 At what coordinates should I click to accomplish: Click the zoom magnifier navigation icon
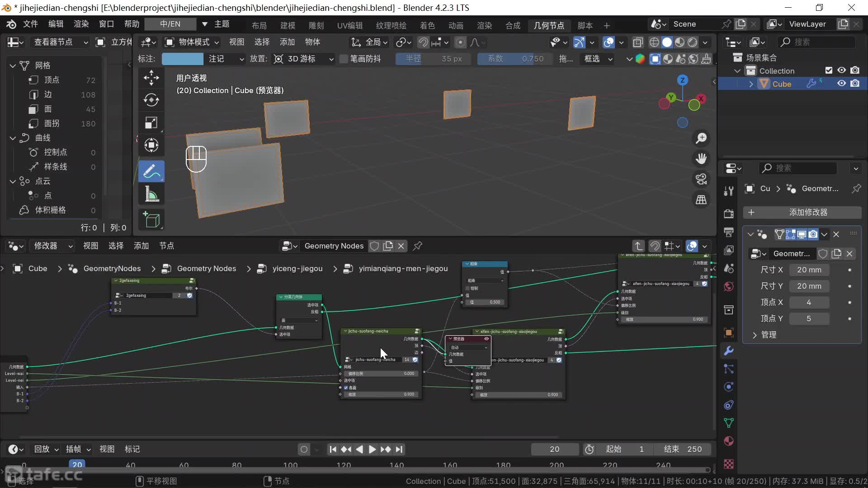coord(701,138)
